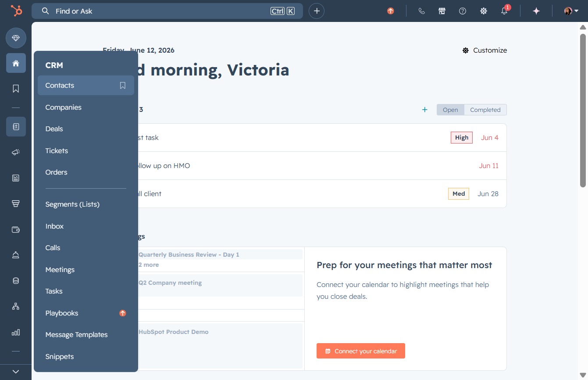Open the CRM sidebar icon
This screenshot has width=588, height=380.
point(16,126)
